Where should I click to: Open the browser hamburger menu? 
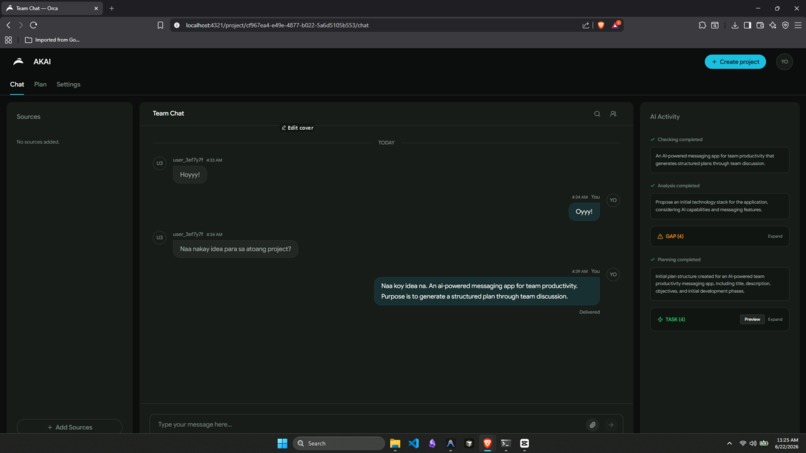coord(798,25)
